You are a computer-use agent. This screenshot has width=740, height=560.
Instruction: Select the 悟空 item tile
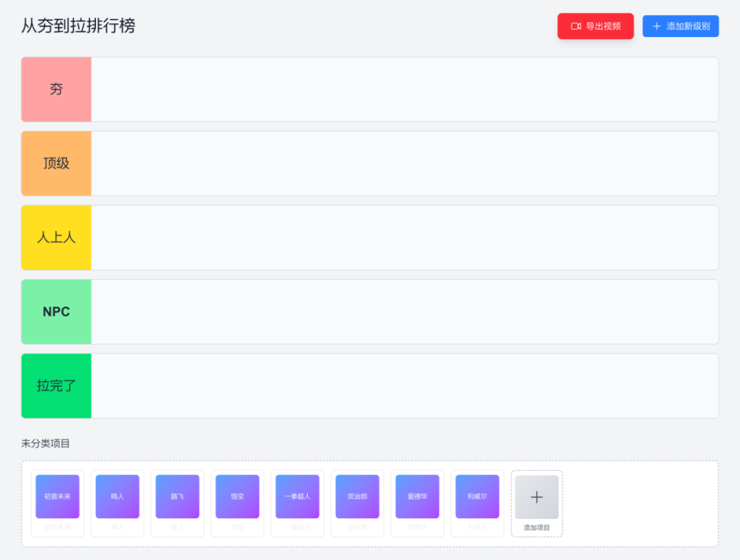coord(237,496)
